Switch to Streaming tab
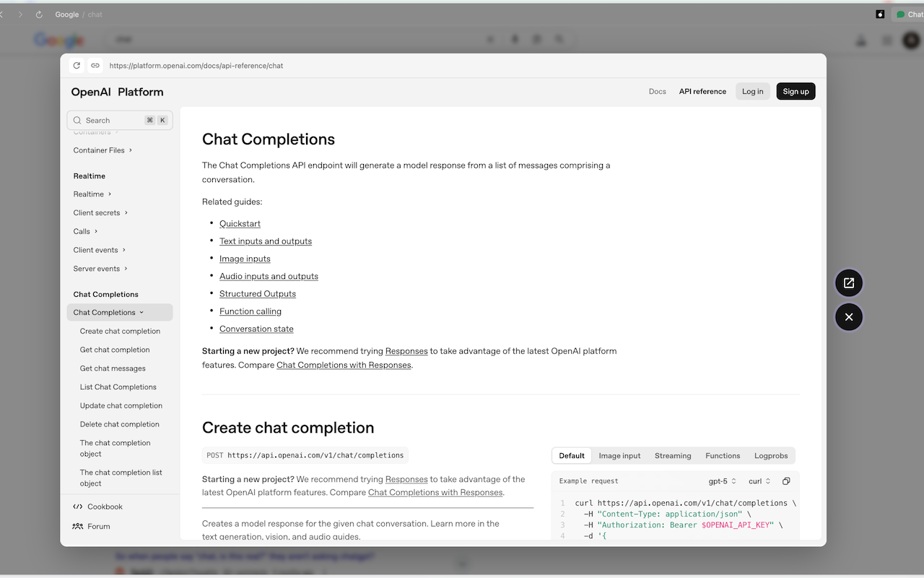 click(673, 456)
